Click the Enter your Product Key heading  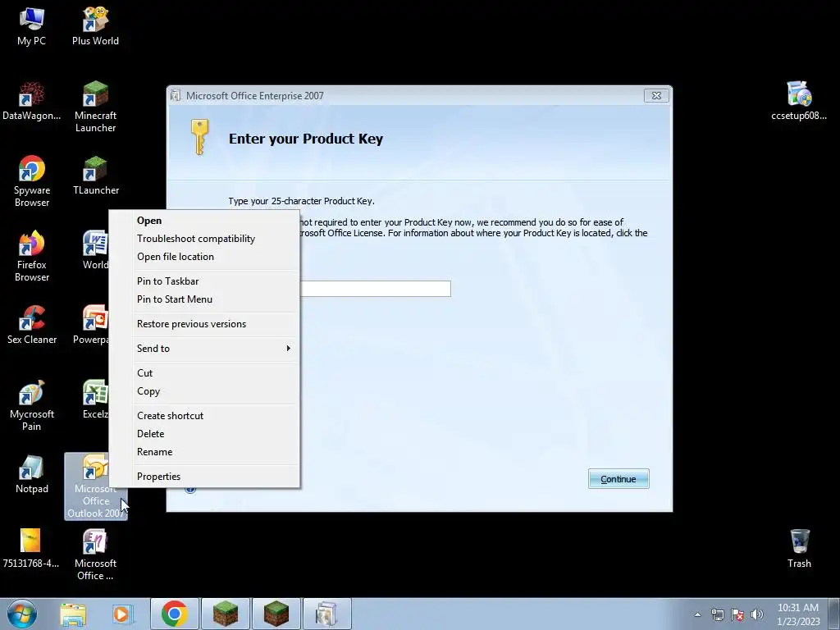(x=306, y=139)
